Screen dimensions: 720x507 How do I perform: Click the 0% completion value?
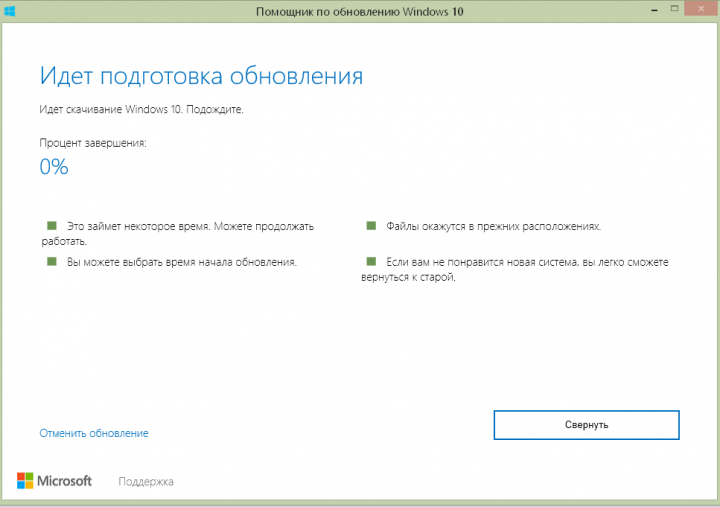coord(54,166)
